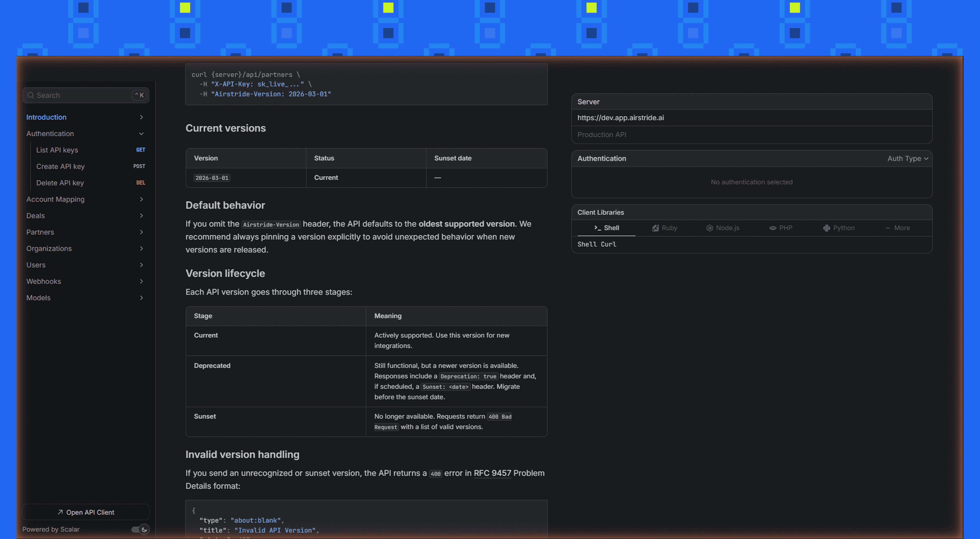Select the Node.js client library icon
The width and height of the screenshot is (980, 539).
pos(710,228)
